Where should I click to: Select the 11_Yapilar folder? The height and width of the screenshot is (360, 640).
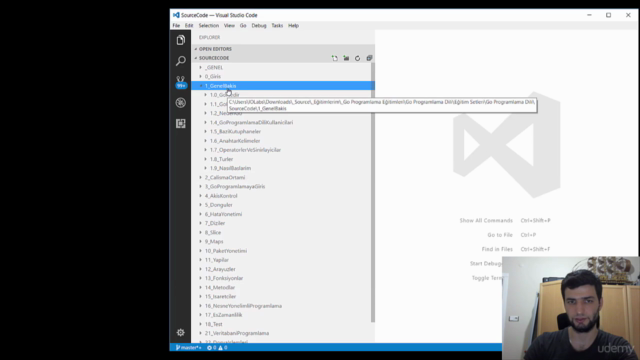click(x=283, y=260)
